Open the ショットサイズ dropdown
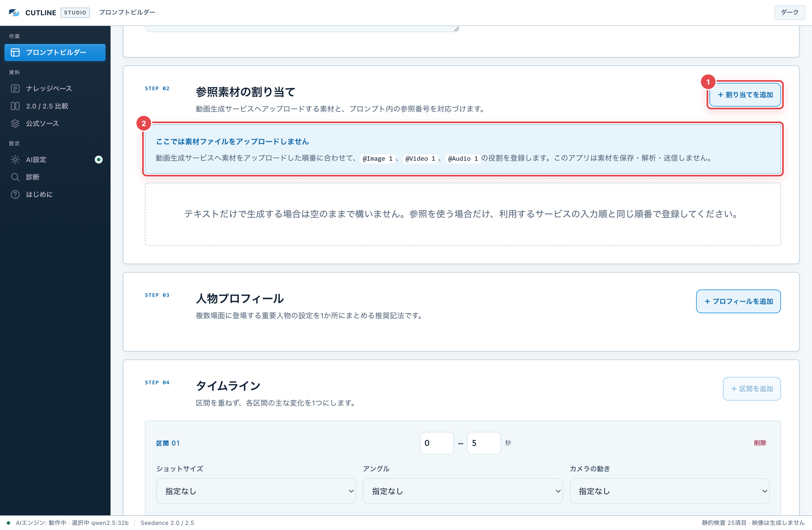 coord(256,491)
